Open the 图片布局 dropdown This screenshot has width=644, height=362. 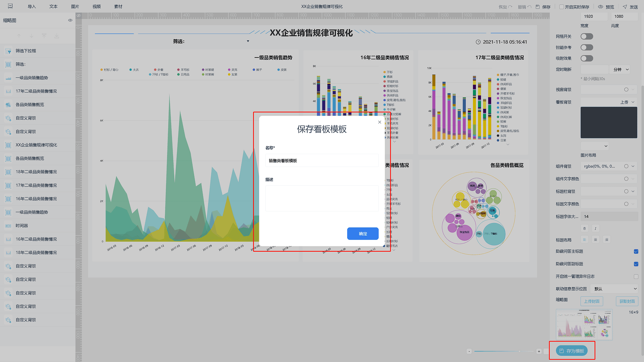coord(595,146)
